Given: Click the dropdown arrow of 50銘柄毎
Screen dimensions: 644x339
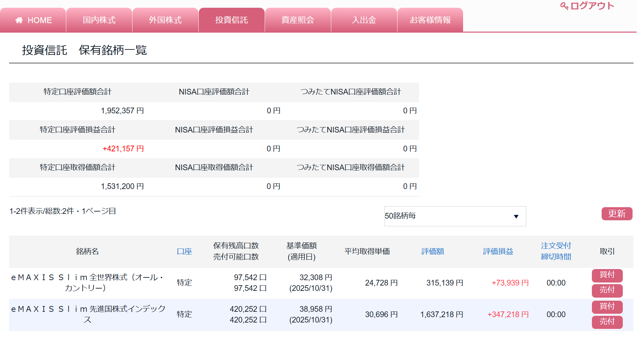Looking at the screenshot, I should click(516, 216).
